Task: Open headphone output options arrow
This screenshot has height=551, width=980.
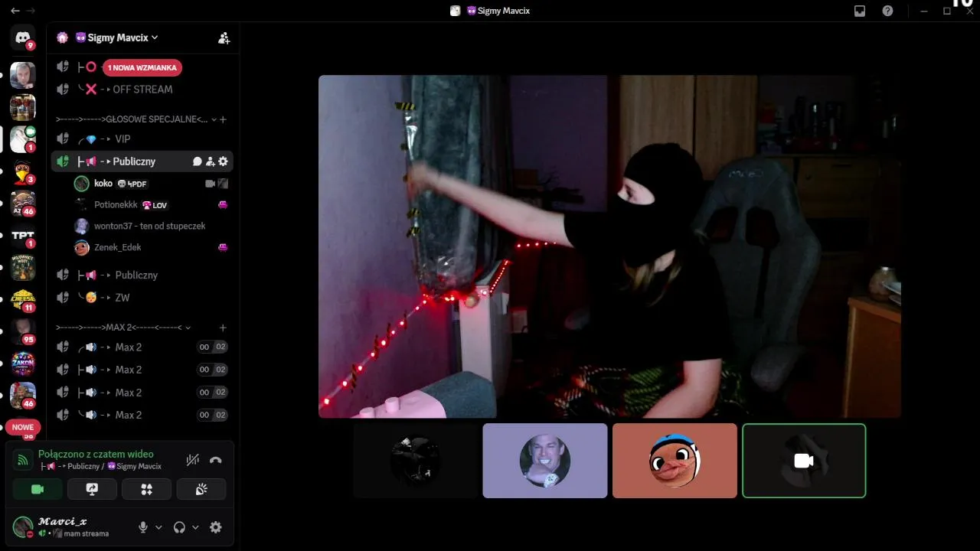Action: [x=195, y=527]
